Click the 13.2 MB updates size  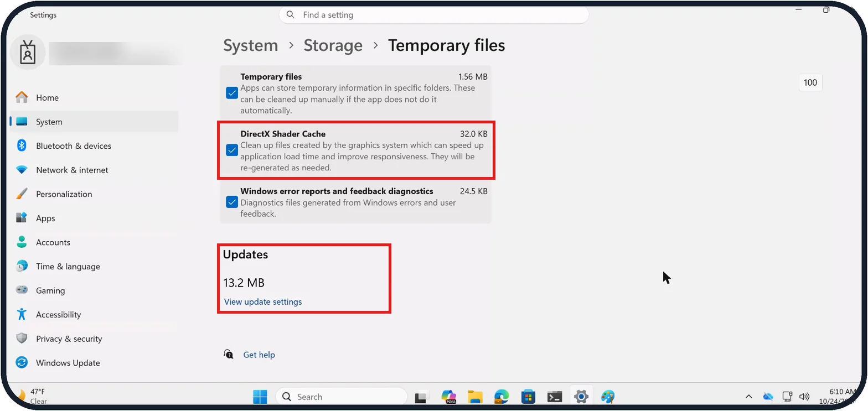(244, 283)
